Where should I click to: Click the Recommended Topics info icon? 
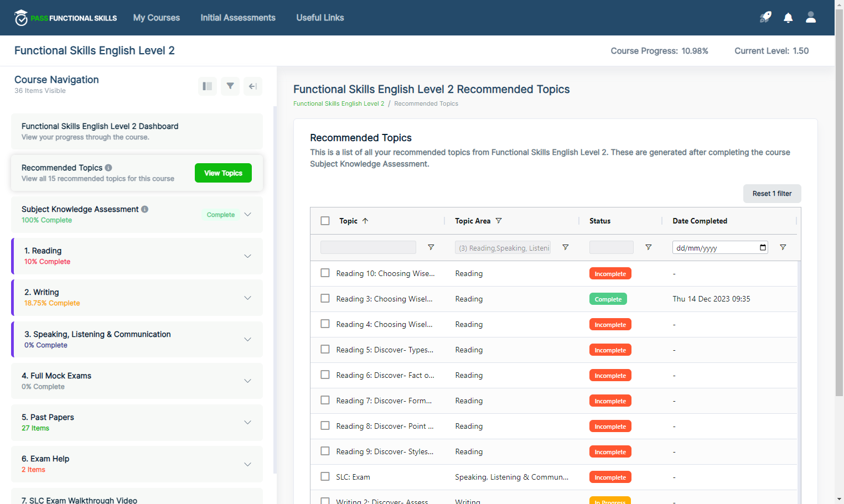pyautogui.click(x=108, y=168)
